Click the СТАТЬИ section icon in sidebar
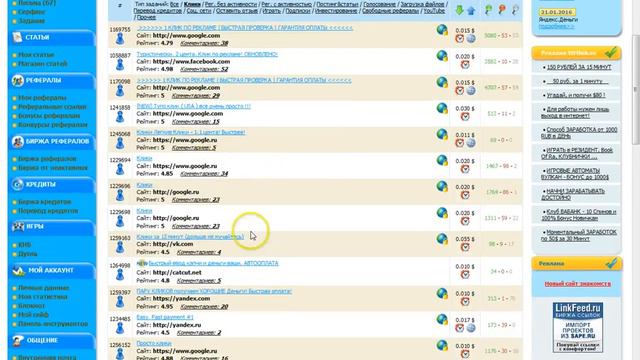Image resolution: width=640 pixels, height=360 pixels. [x=17, y=37]
